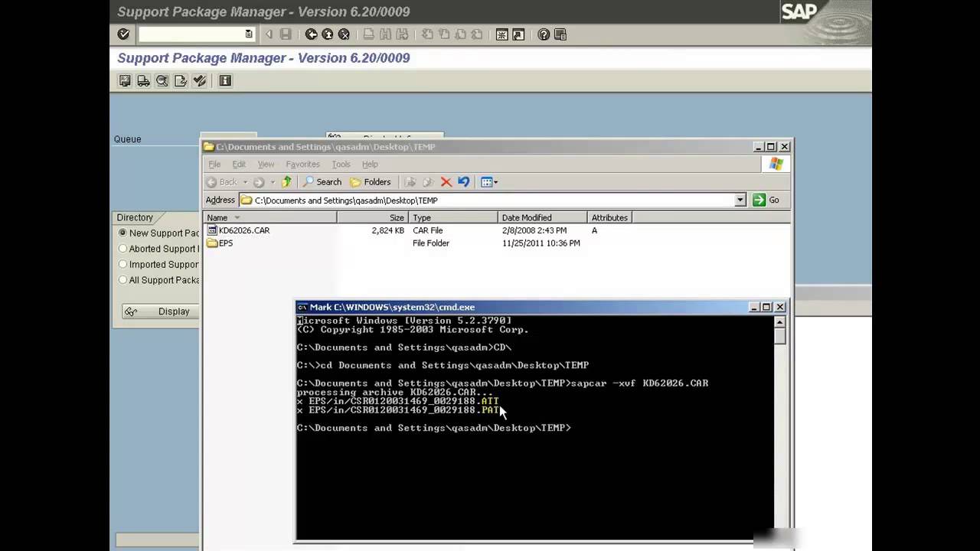Viewport: 980px width, 551px height.
Task: Click the Explorer red Delete X icon
Action: (x=446, y=182)
